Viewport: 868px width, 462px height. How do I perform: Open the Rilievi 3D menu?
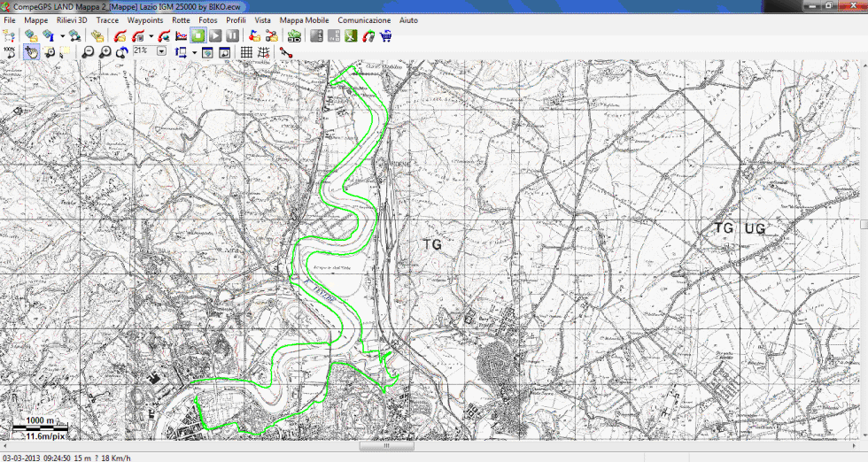[x=72, y=19]
